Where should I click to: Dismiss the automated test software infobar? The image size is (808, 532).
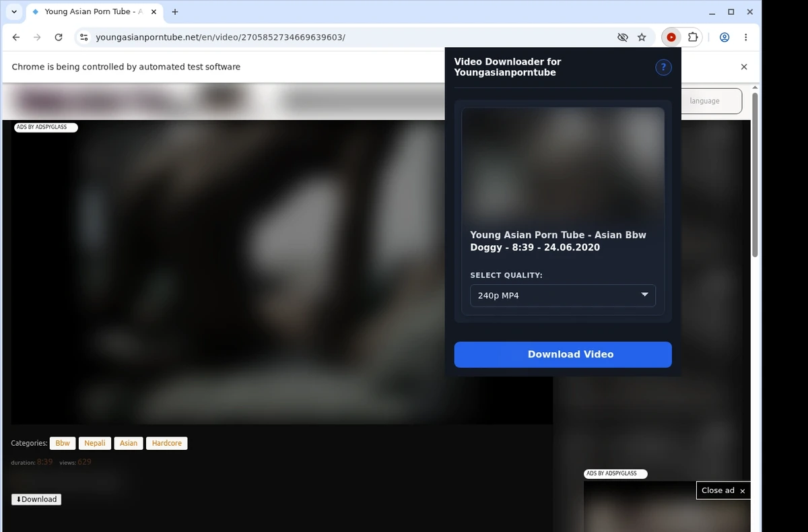click(x=744, y=67)
